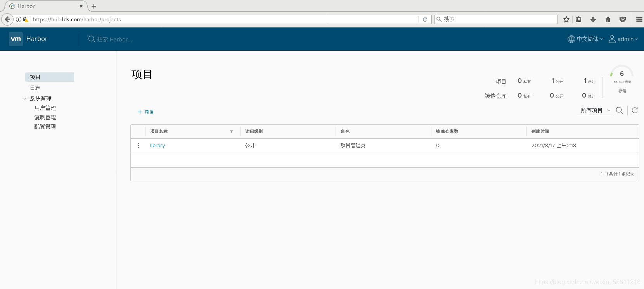
Task: Focus the 搜索 Harbor search field
Action: coord(114,39)
